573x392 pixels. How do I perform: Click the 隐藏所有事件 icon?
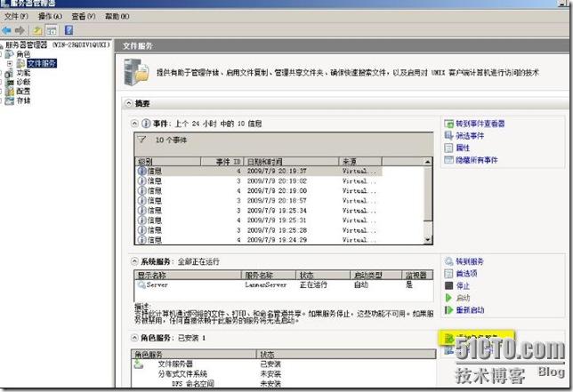(448, 160)
